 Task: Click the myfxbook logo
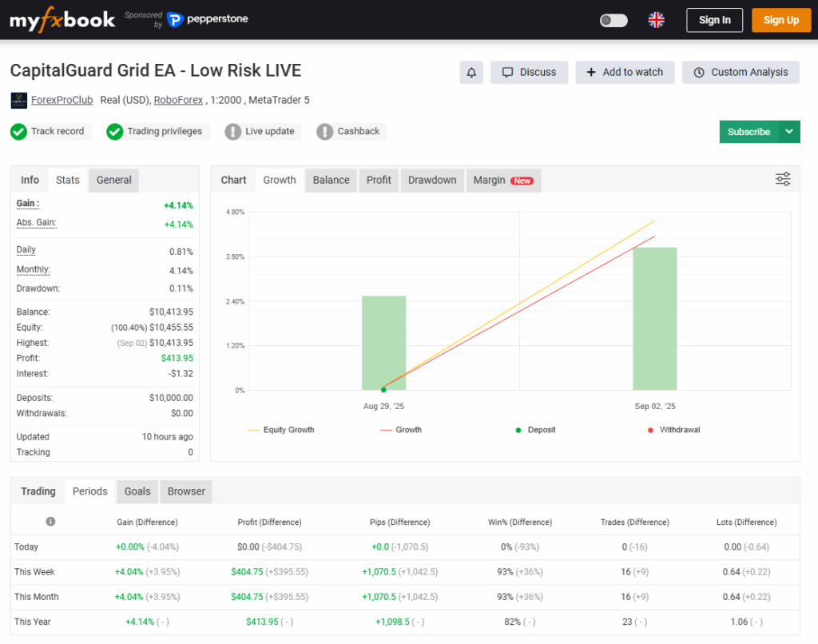[x=62, y=20]
